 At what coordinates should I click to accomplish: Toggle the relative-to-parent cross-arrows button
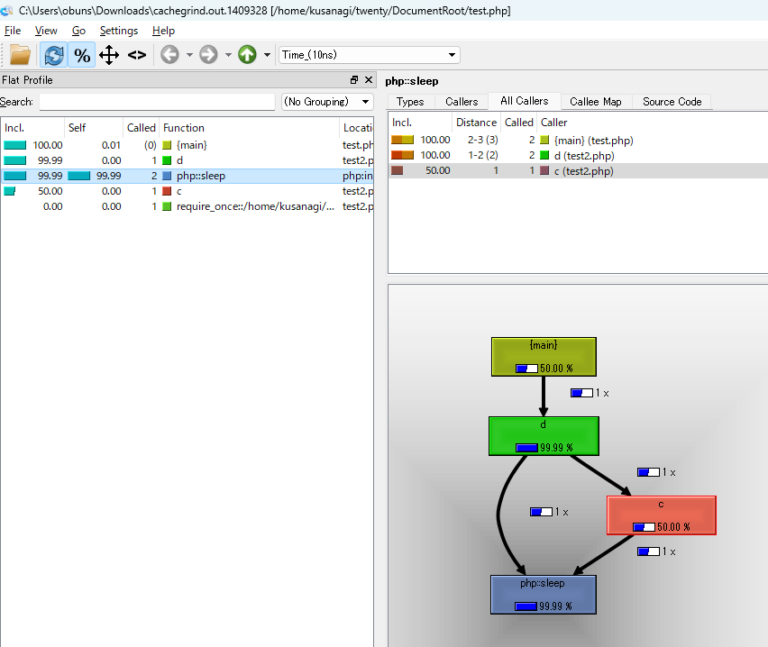[109, 55]
